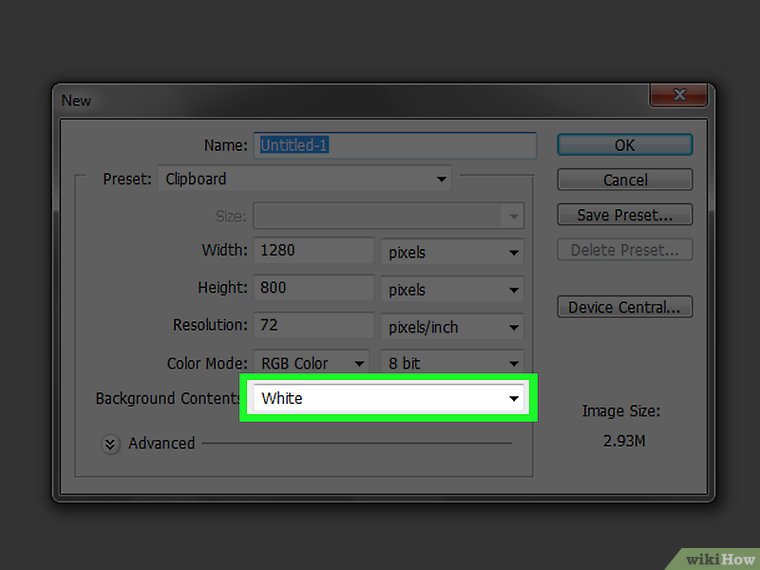The height and width of the screenshot is (570, 760).
Task: Open the Color Mode dropdown
Action: point(311,363)
